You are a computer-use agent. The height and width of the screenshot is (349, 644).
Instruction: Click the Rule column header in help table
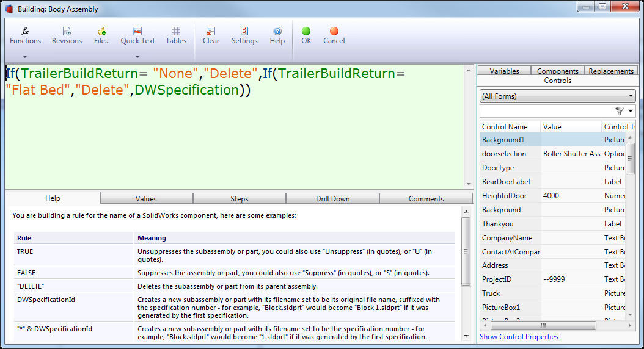73,238
